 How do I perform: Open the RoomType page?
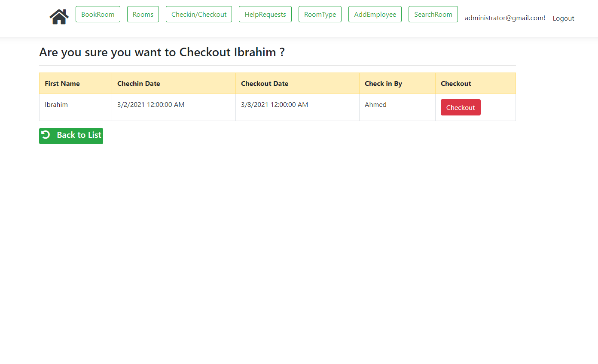320,14
